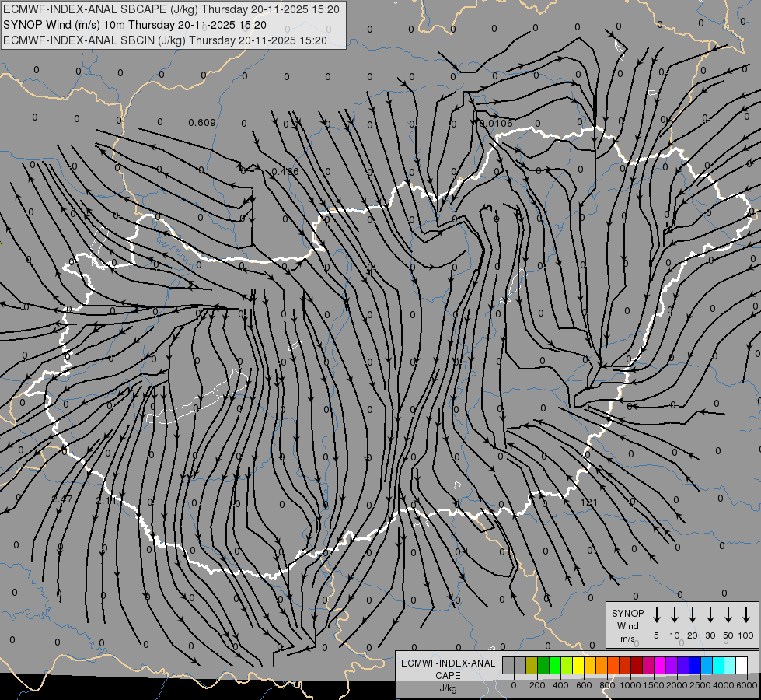This screenshot has height=700, width=761.
Task: Click the wind arrow above the 100 label
Action: (x=746, y=615)
